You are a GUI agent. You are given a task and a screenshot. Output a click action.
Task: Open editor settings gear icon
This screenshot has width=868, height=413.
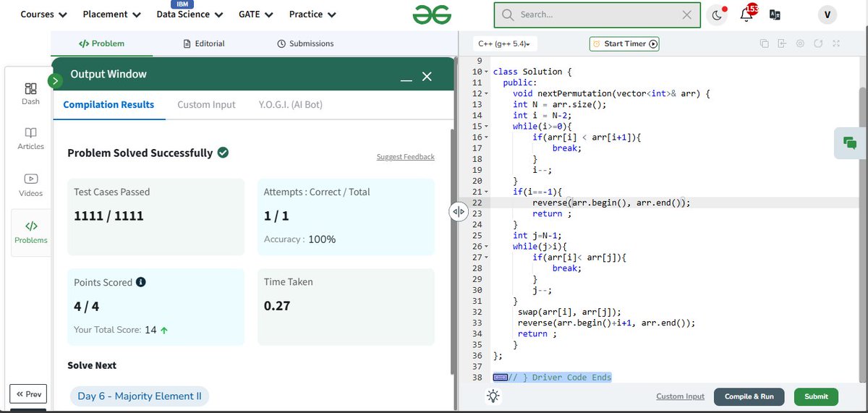coord(800,44)
